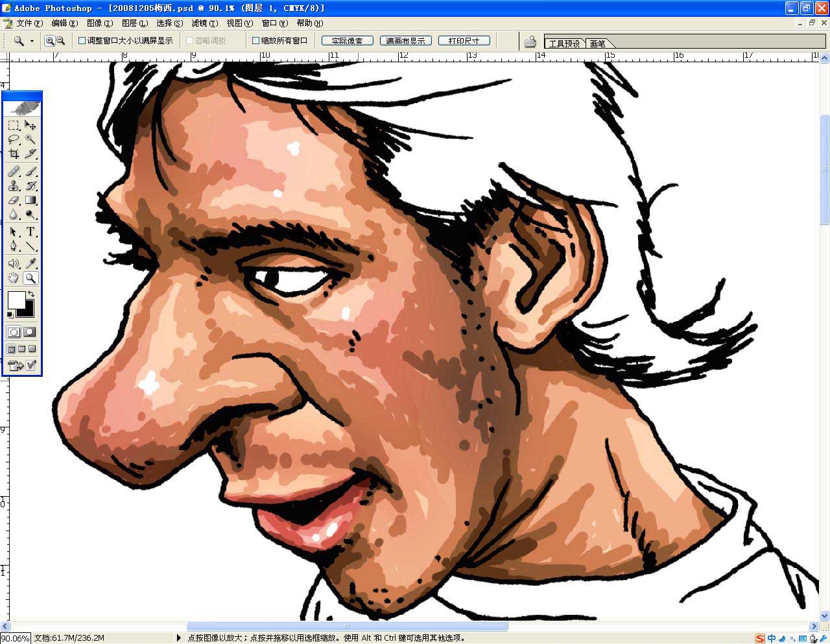The height and width of the screenshot is (644, 830).
Task: Activate the Type tool
Action: click(x=30, y=232)
